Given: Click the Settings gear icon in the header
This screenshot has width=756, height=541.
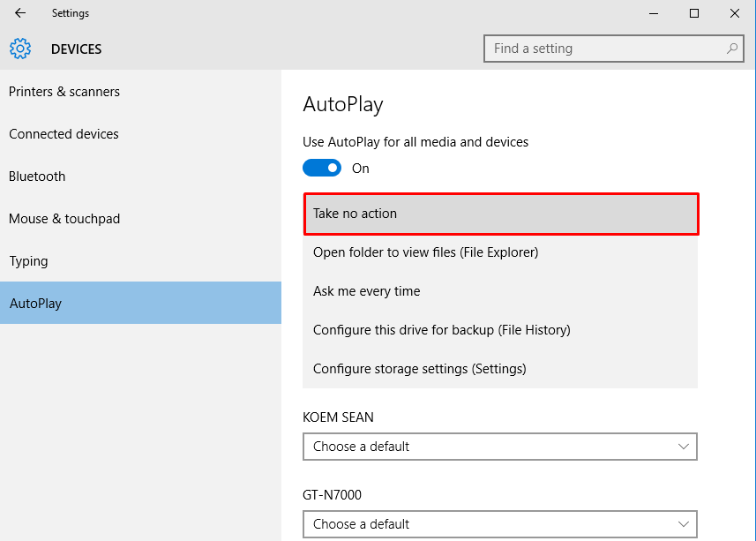Looking at the screenshot, I should click(x=20, y=49).
